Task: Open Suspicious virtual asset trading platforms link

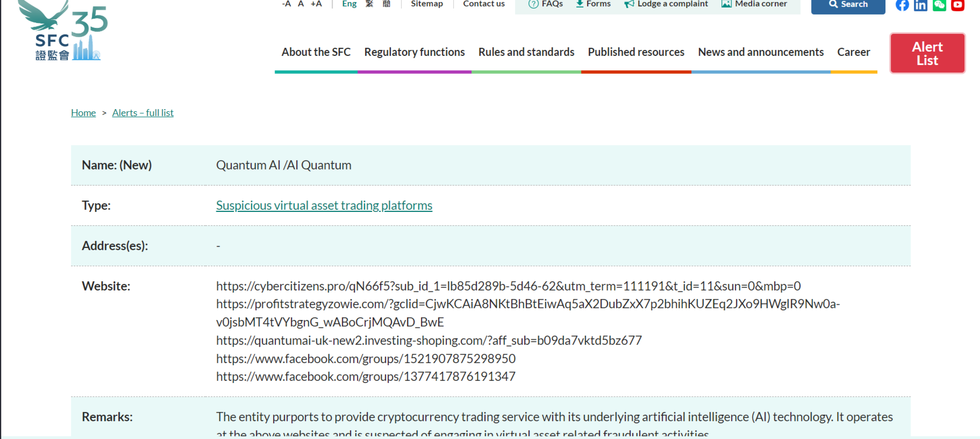Action: tap(324, 206)
